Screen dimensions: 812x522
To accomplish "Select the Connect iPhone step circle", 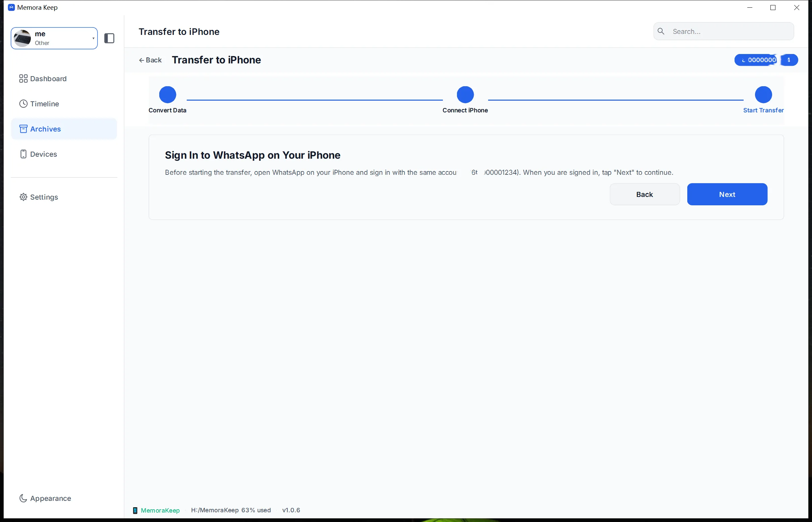I will click(465, 95).
